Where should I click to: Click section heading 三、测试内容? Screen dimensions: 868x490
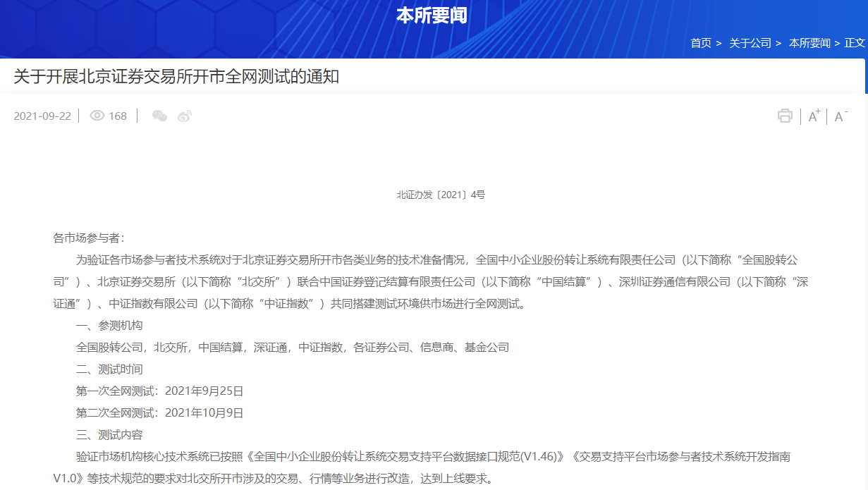pyautogui.click(x=109, y=435)
